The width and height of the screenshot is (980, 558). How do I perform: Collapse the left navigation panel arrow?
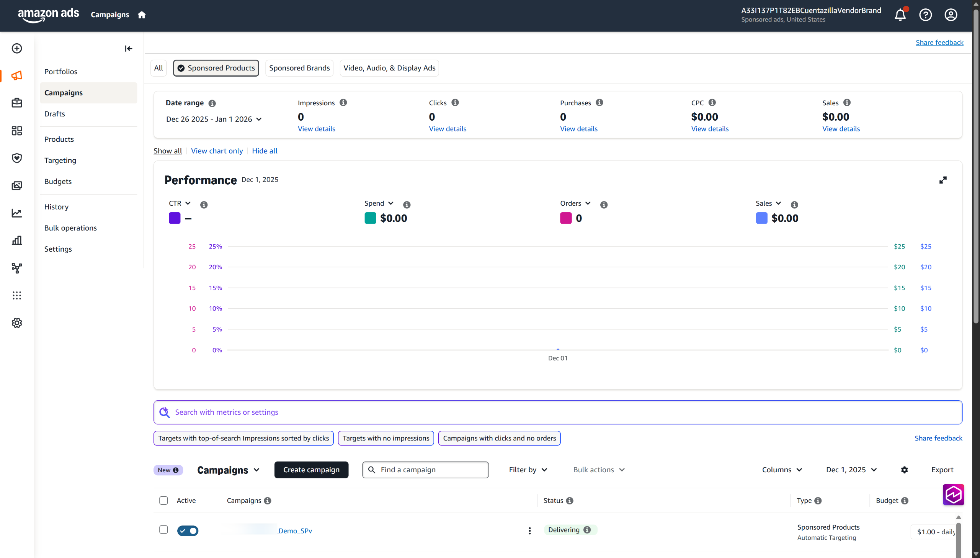128,48
